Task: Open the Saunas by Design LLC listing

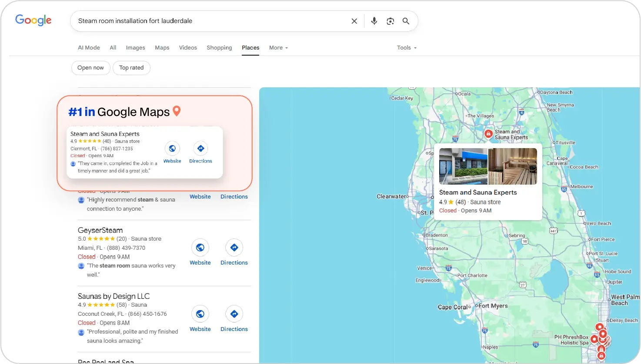Action: 114,296
